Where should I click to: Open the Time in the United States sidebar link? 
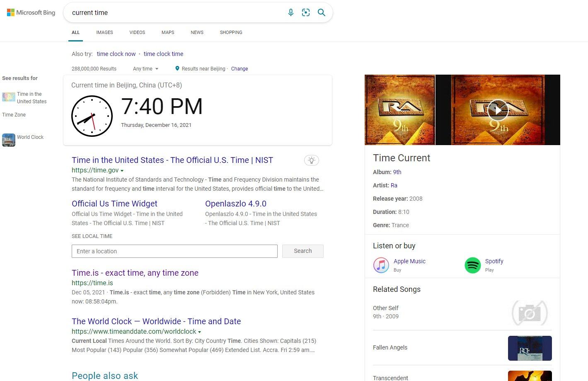click(31, 98)
